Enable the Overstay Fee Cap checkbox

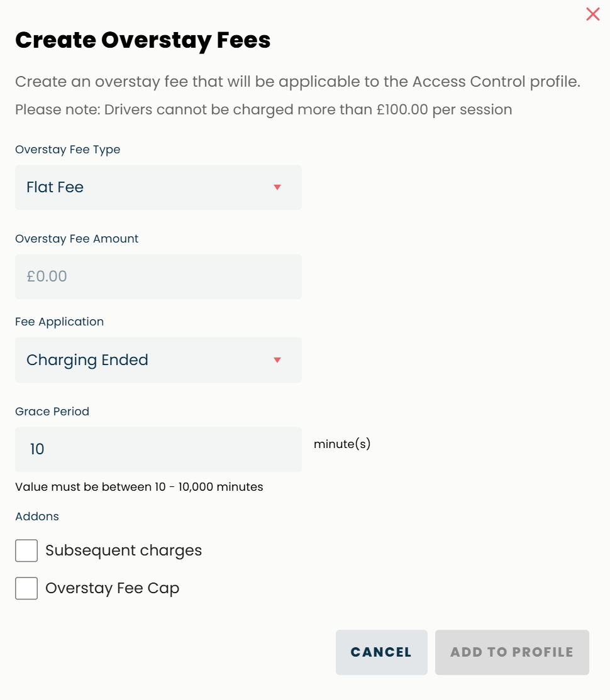[26, 588]
